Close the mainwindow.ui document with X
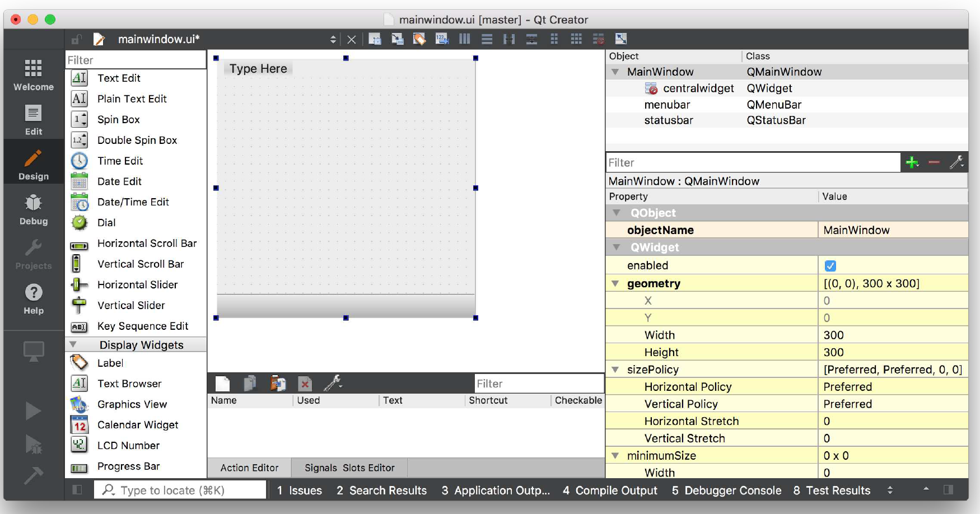This screenshot has width=980, height=514. pos(352,40)
